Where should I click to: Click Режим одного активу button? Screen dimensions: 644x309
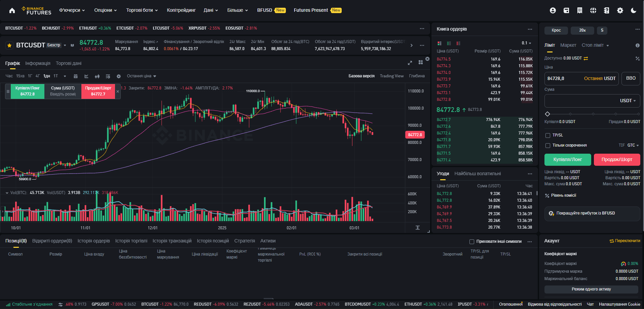591,289
